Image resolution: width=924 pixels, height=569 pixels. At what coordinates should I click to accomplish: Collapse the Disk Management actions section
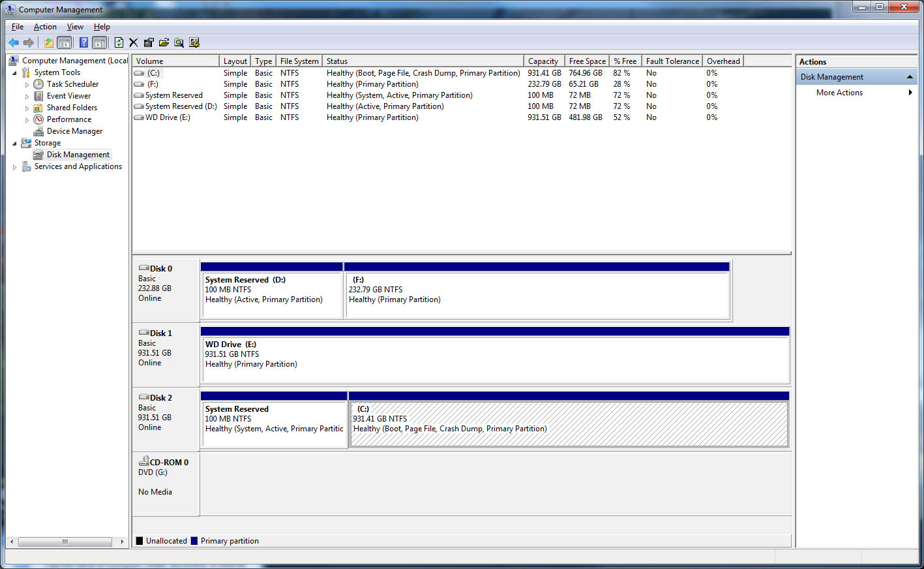[x=910, y=77]
